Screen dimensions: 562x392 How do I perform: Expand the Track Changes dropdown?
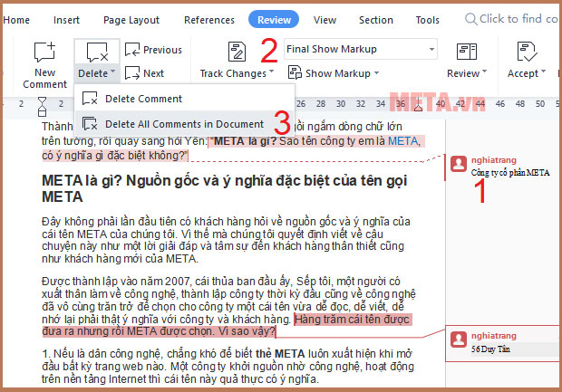click(271, 72)
